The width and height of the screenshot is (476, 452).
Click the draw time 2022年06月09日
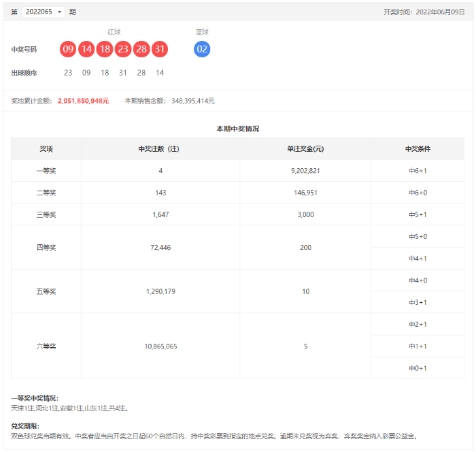(x=440, y=12)
